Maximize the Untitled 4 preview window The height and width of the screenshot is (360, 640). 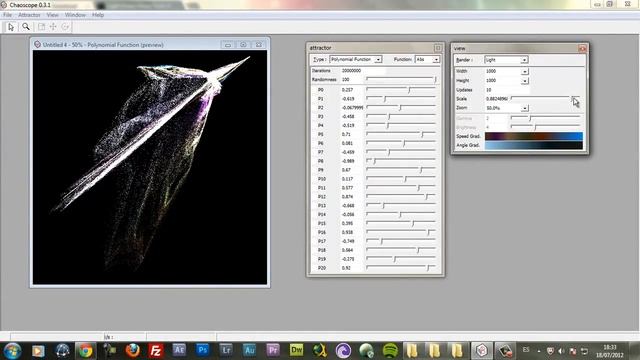coord(243,44)
